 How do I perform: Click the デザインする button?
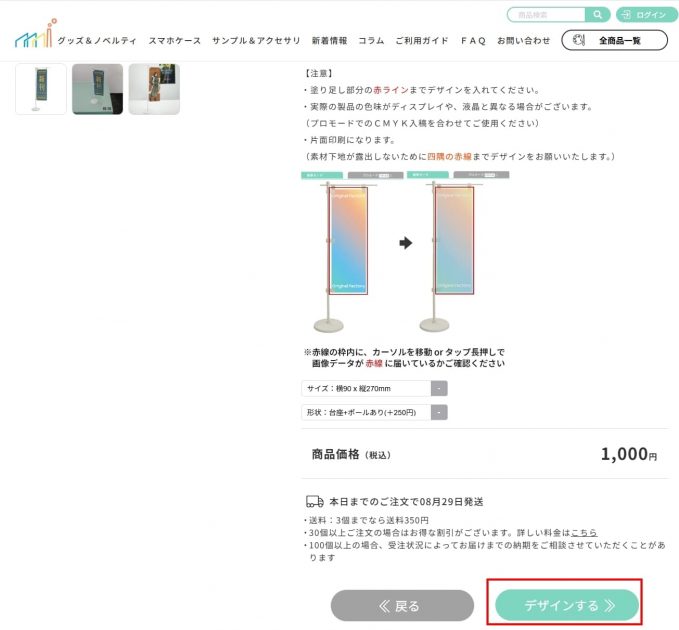coord(567,605)
